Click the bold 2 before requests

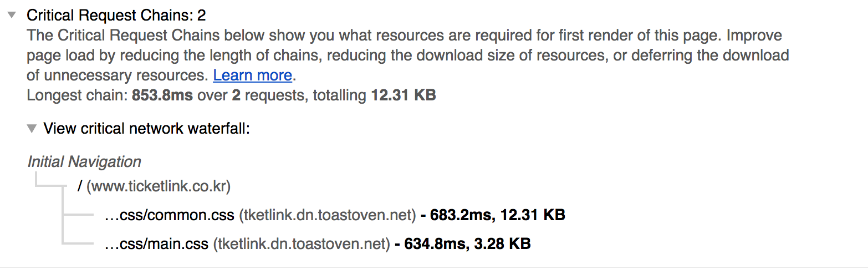pyautogui.click(x=236, y=95)
